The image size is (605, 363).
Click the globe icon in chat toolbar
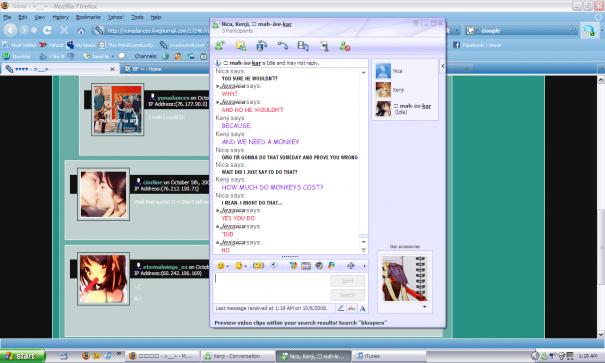point(319,265)
